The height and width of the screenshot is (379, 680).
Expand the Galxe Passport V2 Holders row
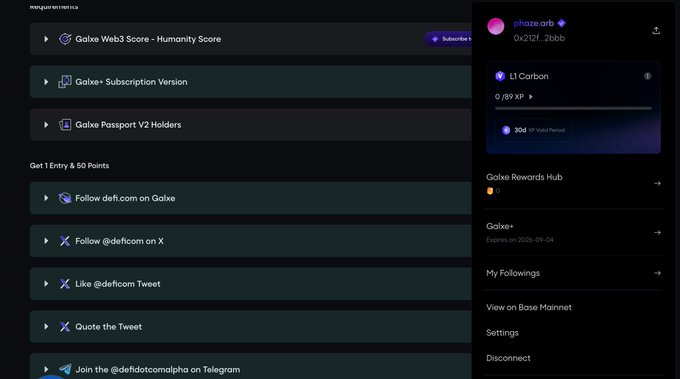(x=46, y=125)
